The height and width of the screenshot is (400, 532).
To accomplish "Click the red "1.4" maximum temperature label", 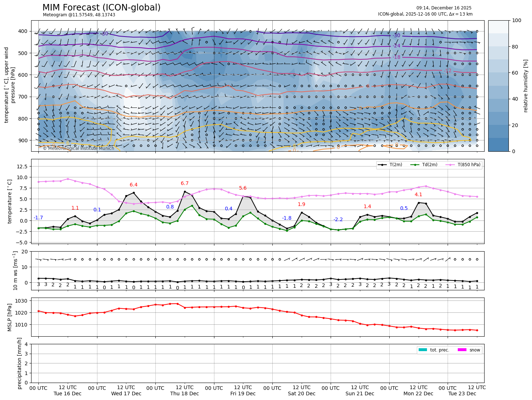I will pyautogui.click(x=367, y=207).
